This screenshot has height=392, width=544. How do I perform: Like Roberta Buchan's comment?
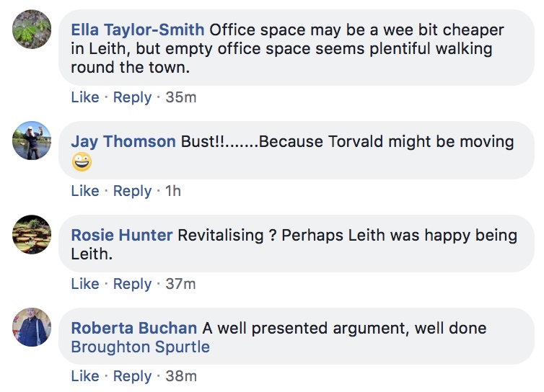[x=85, y=375]
